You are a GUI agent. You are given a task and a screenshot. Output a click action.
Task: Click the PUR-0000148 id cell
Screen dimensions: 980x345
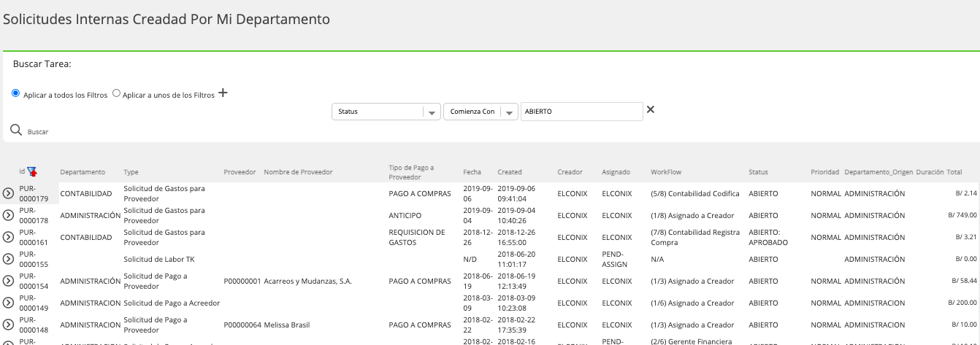pos(34,325)
